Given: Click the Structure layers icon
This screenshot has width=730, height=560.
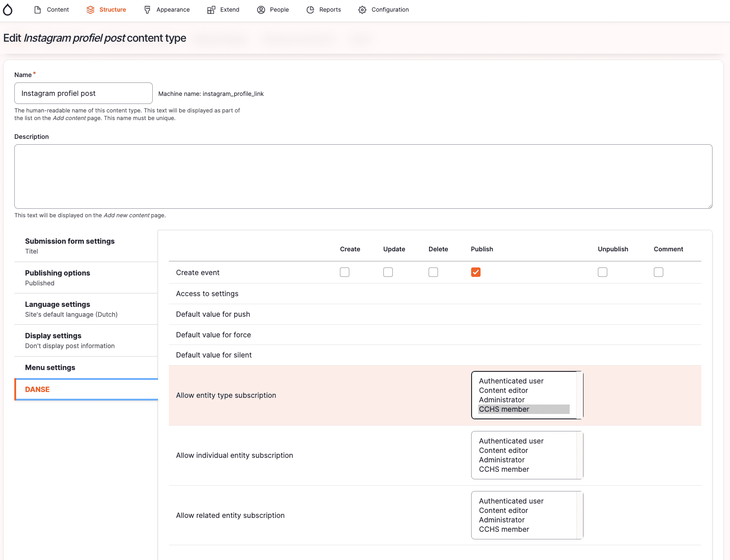Looking at the screenshot, I should click(90, 10).
